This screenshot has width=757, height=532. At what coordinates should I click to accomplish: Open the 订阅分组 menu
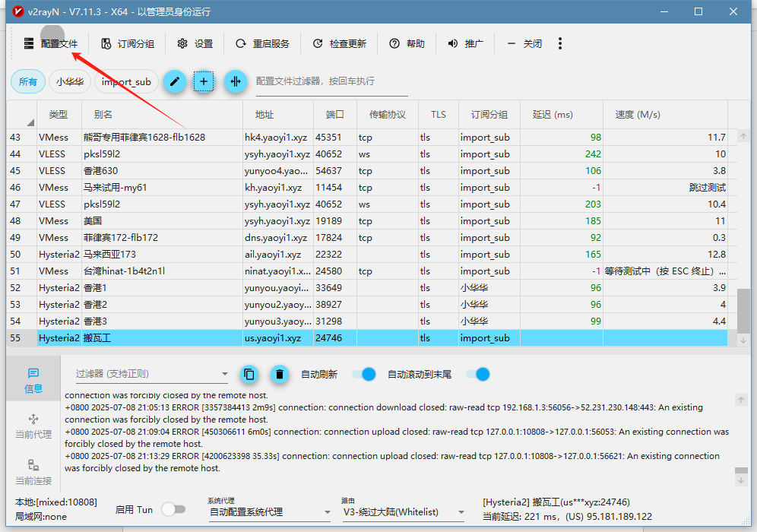click(x=128, y=44)
